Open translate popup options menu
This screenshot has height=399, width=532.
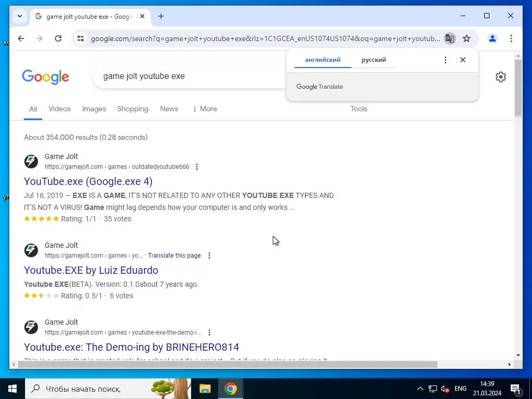pos(445,60)
